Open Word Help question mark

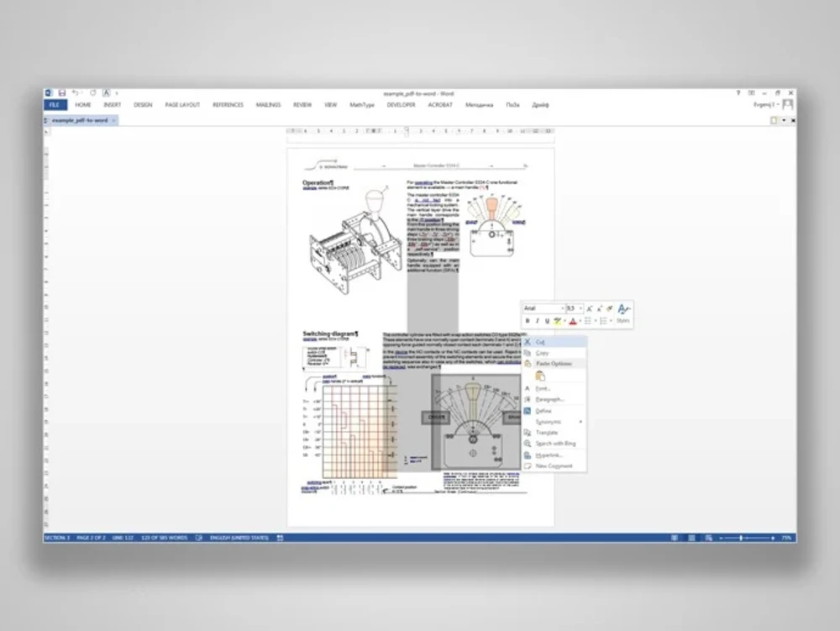point(738,93)
